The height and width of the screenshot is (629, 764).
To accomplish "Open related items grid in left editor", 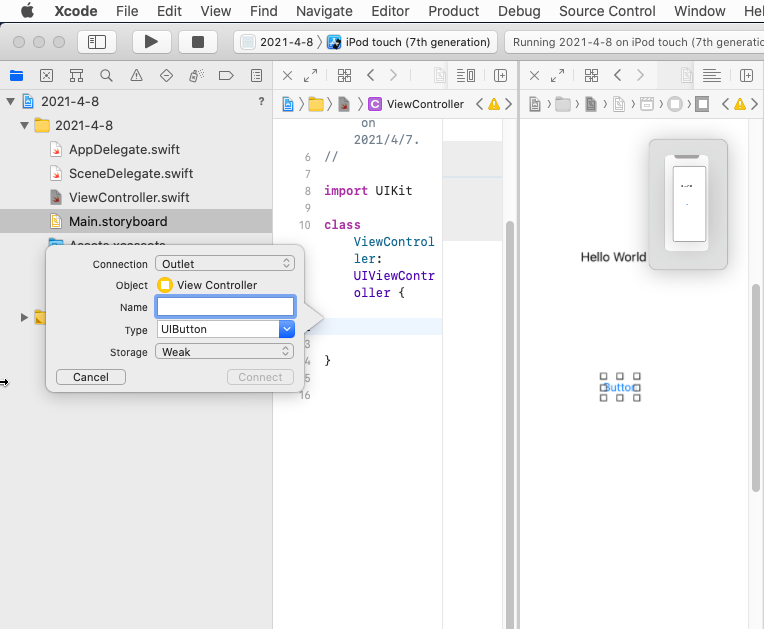I will point(344,76).
